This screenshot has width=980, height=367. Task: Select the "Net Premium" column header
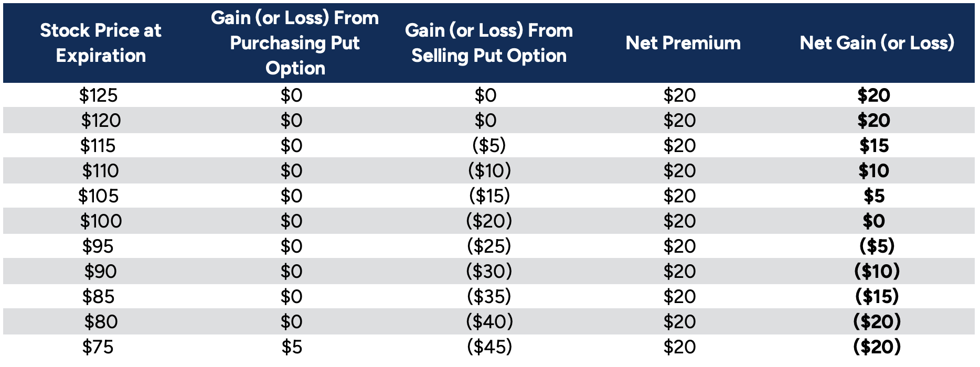click(x=683, y=43)
